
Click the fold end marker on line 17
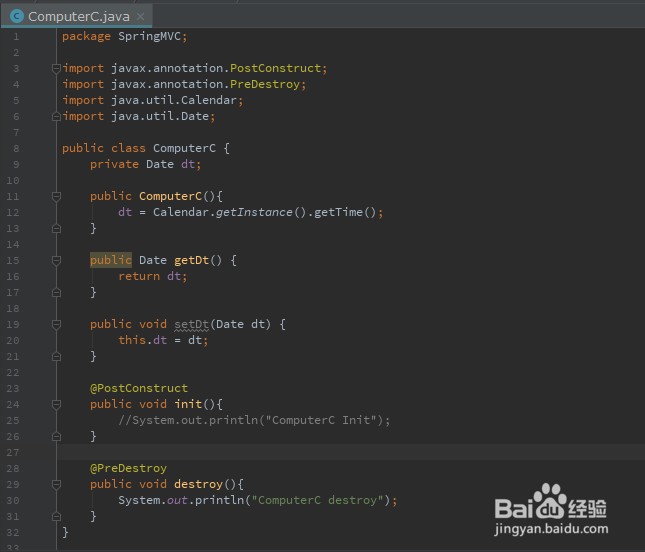[x=57, y=292]
